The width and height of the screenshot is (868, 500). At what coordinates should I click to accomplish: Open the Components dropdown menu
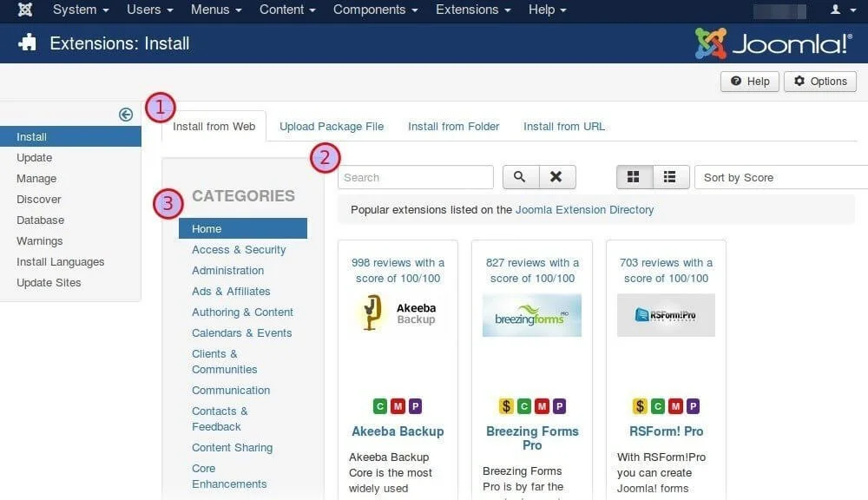click(x=375, y=10)
